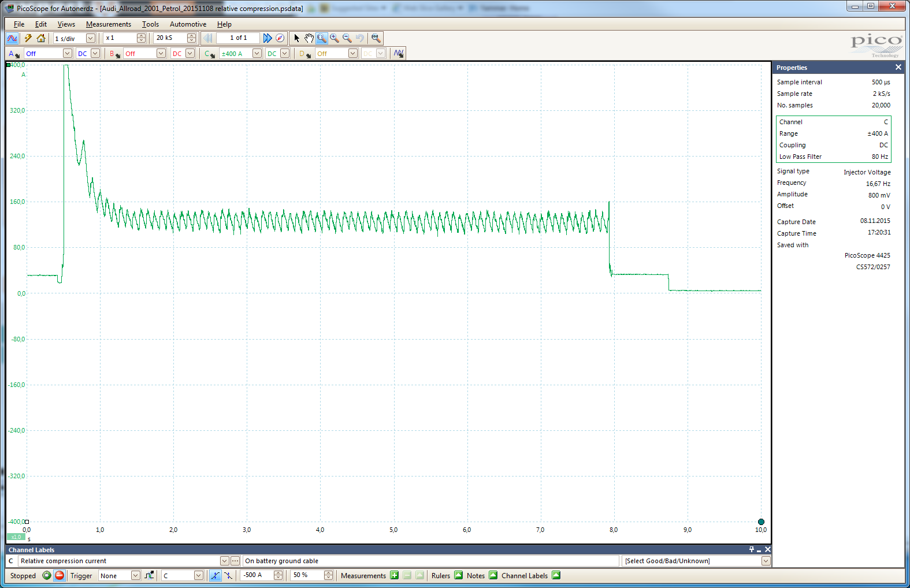Click the home display icon
The width and height of the screenshot is (910, 588).
click(x=41, y=38)
